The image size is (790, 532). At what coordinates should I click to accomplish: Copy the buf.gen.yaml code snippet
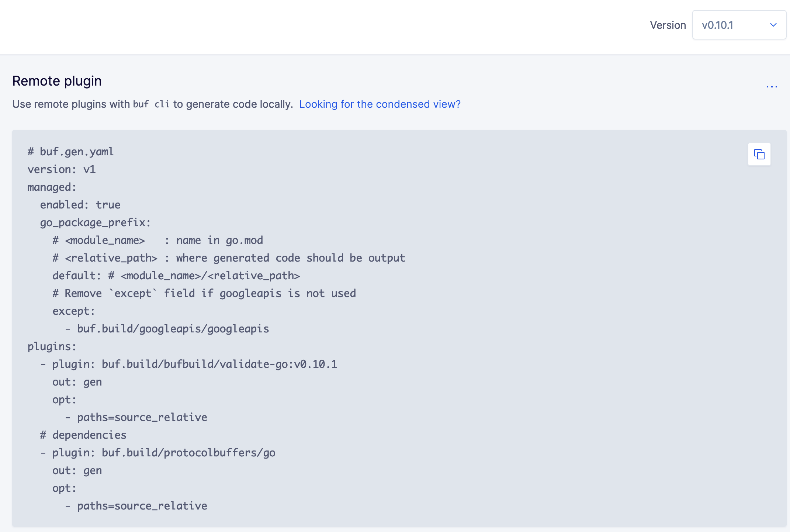coord(759,154)
